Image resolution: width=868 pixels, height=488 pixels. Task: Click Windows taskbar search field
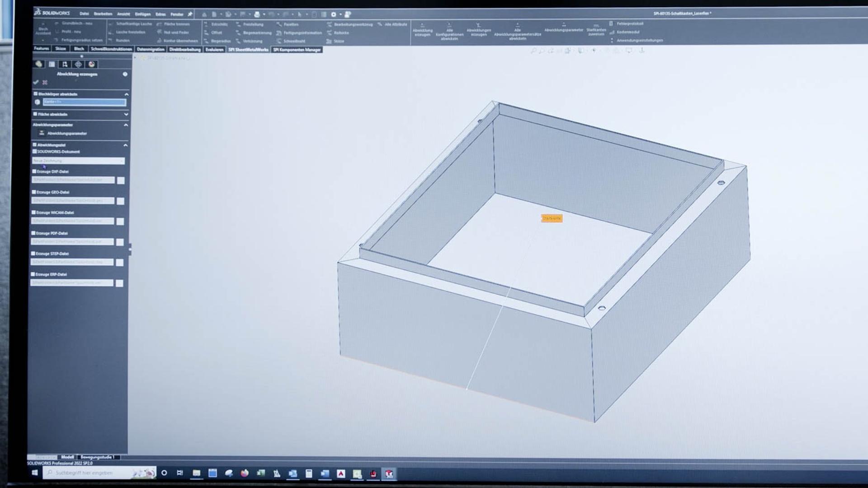click(99, 473)
